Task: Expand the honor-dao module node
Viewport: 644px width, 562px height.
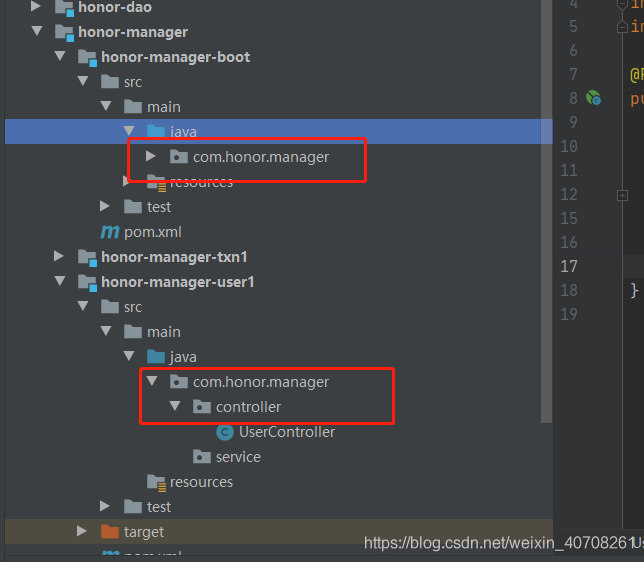Action: click(x=37, y=7)
